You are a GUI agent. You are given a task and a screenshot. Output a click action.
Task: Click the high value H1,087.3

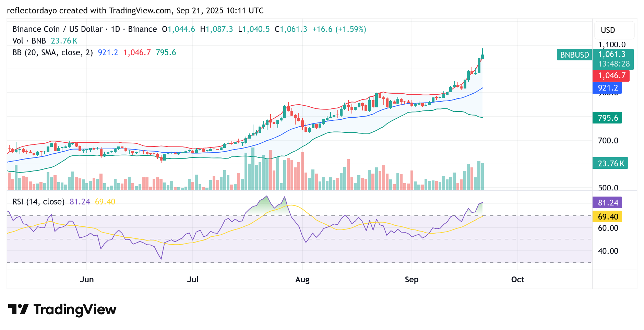click(x=216, y=29)
